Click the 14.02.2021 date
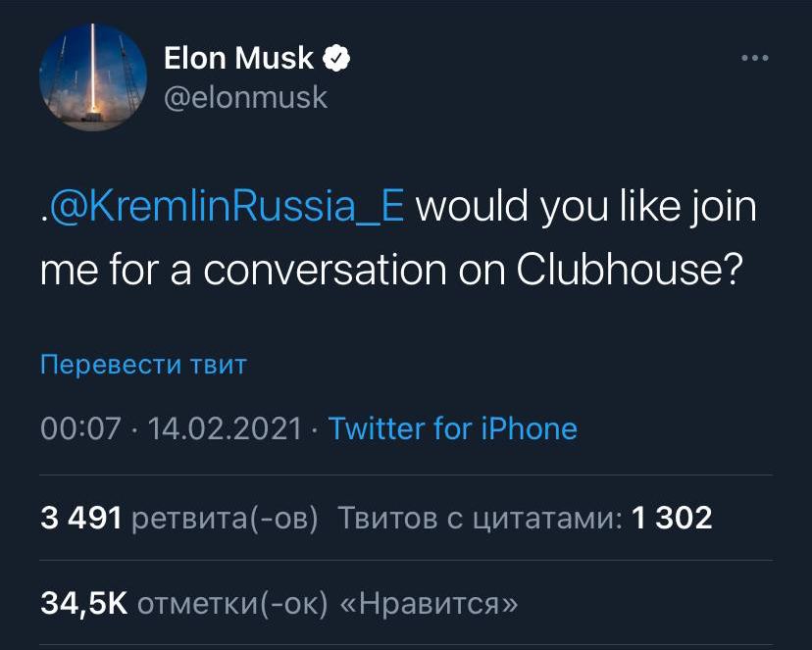 click(x=225, y=428)
